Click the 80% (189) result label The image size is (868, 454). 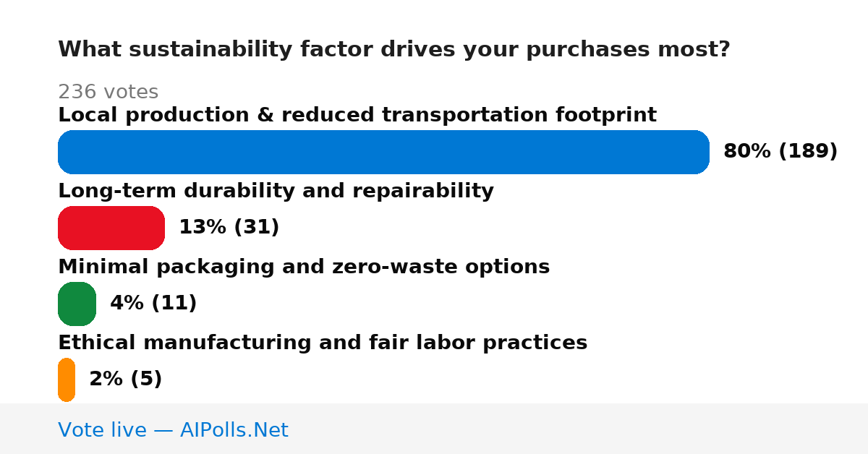click(x=780, y=151)
